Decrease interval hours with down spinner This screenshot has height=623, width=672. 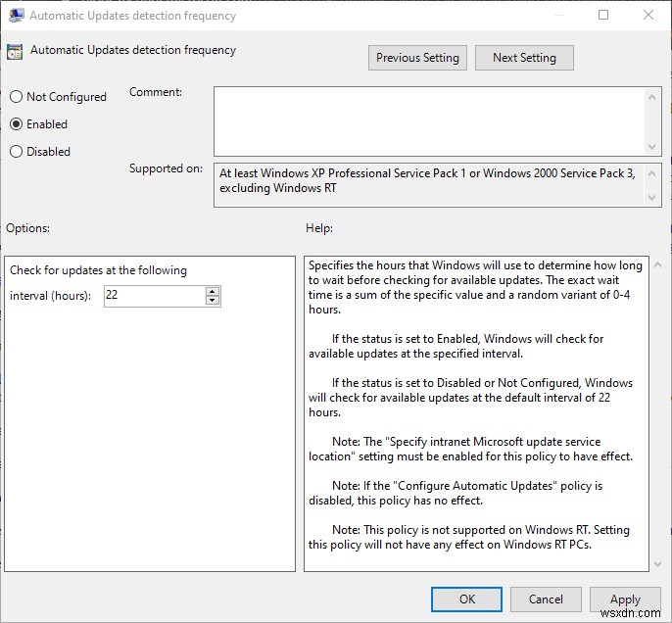point(213,301)
